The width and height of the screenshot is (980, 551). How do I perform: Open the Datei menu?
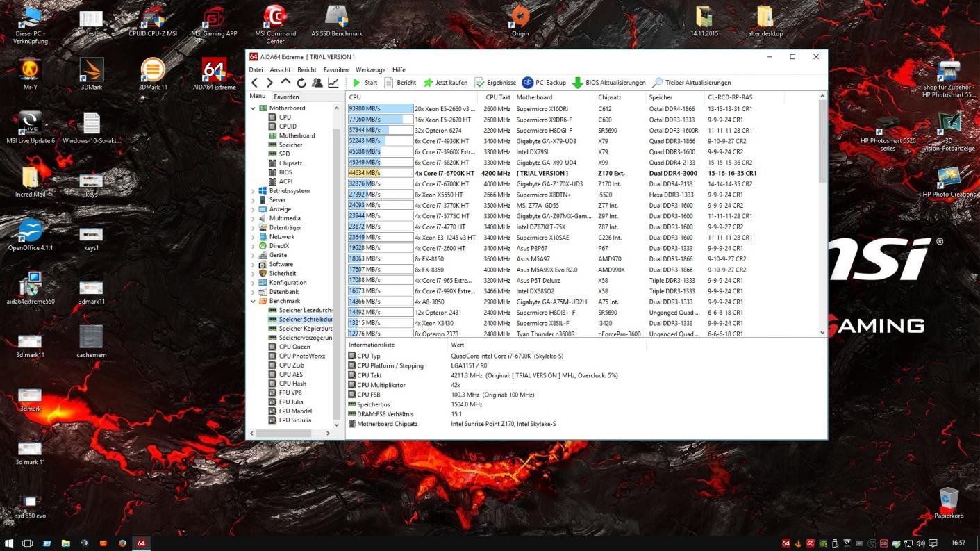pyautogui.click(x=256, y=69)
